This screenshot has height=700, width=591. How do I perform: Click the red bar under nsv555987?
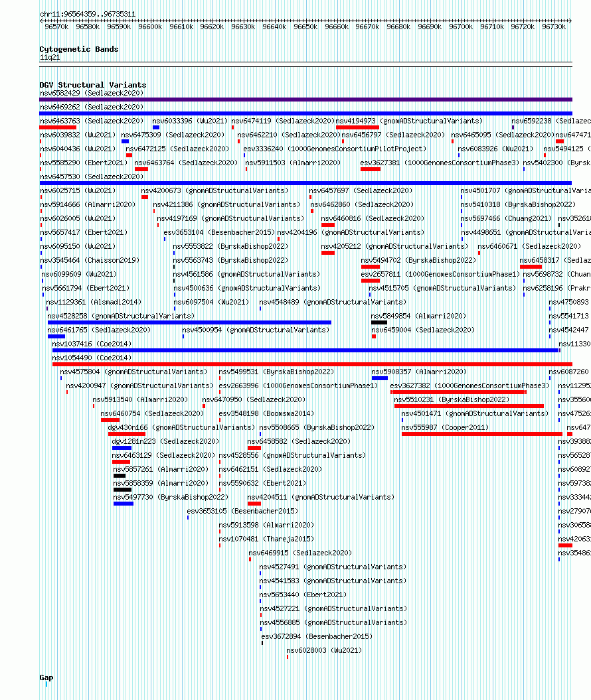(x=482, y=434)
